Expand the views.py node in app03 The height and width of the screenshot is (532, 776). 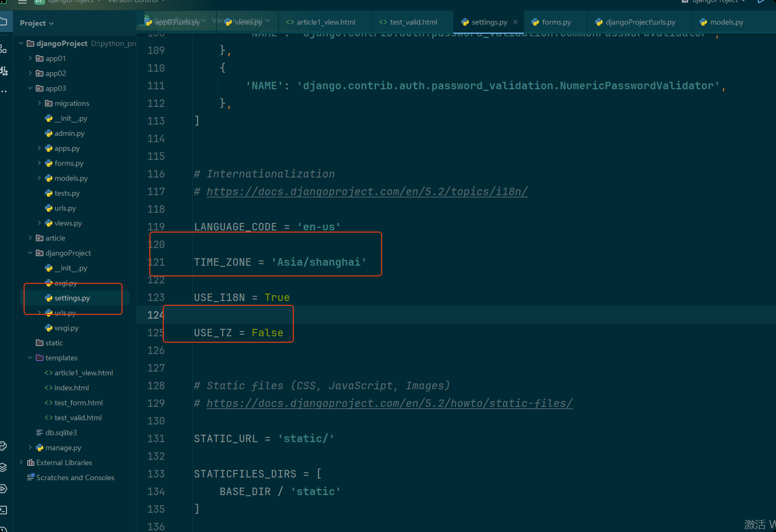[x=40, y=223]
